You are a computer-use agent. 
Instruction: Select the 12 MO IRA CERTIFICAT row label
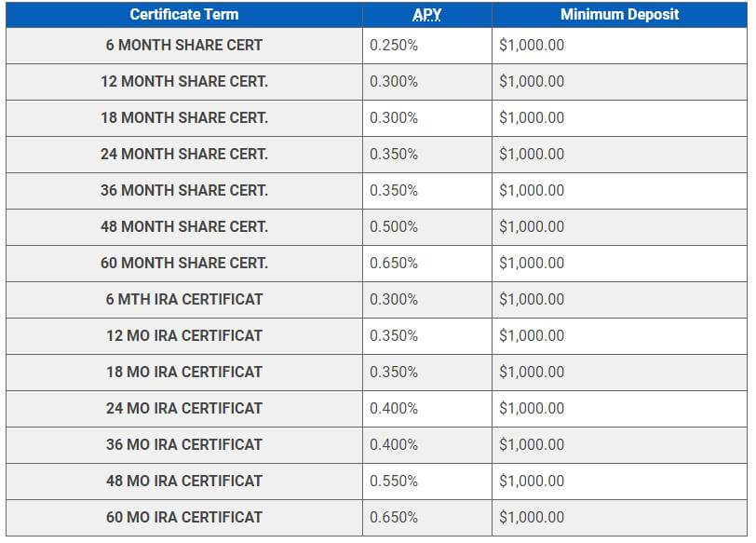point(184,335)
